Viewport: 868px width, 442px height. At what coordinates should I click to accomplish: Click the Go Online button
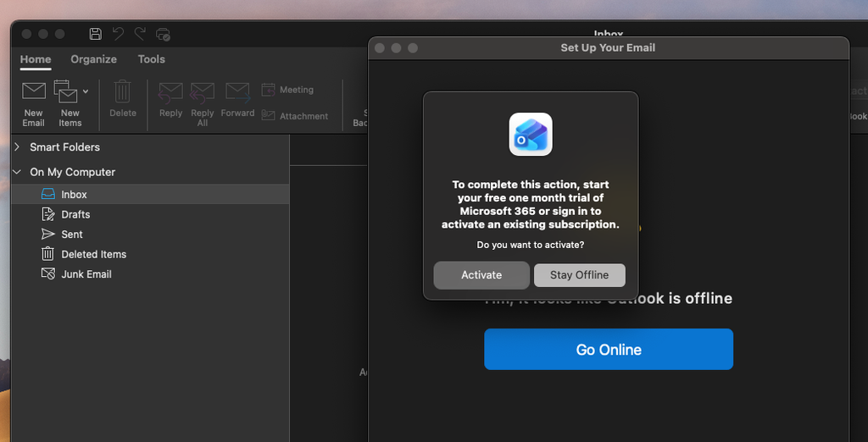click(609, 349)
